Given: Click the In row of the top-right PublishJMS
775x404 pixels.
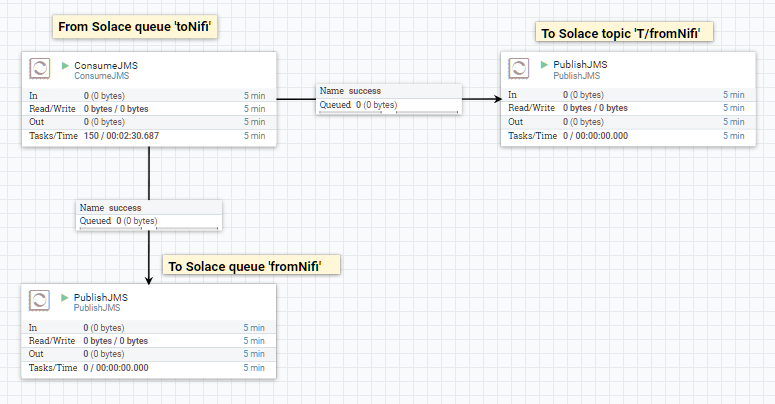Looking at the screenshot, I should point(626,95).
